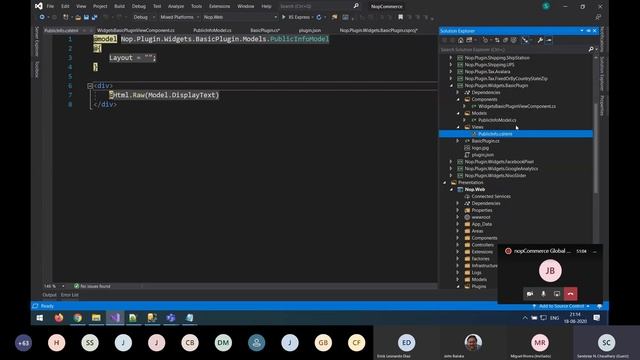The image size is (640, 360).
Task: Click the Visual Studio logo icon
Action: pos(38,6)
